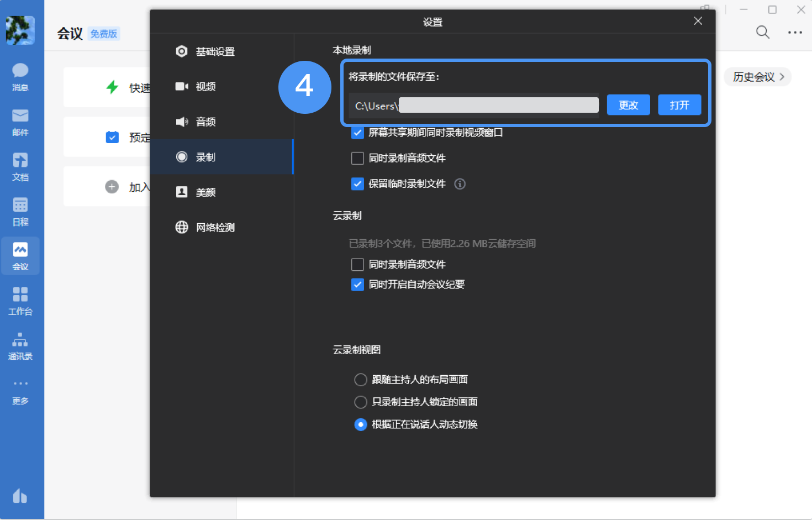Open 通讯录 contacts icon

coord(20,345)
